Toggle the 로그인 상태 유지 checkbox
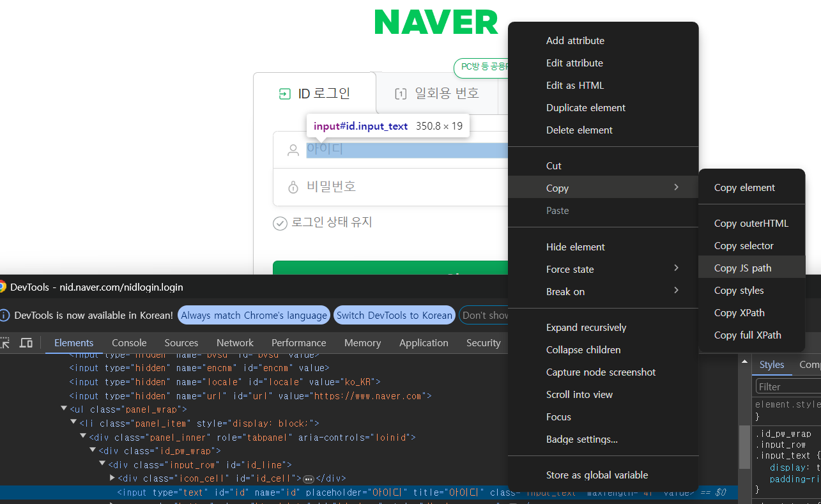This screenshot has height=504, width=821. tap(280, 223)
